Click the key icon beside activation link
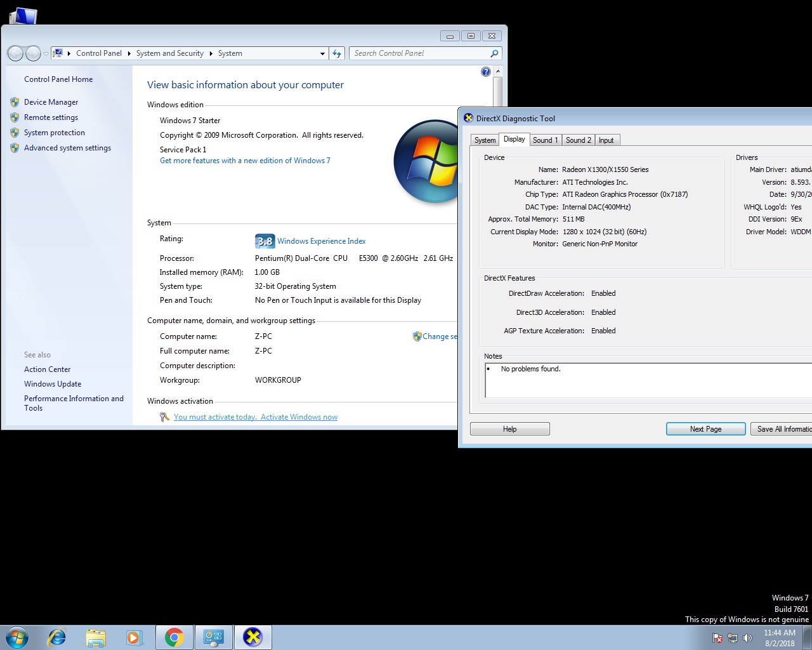This screenshot has width=812, height=650. point(164,417)
